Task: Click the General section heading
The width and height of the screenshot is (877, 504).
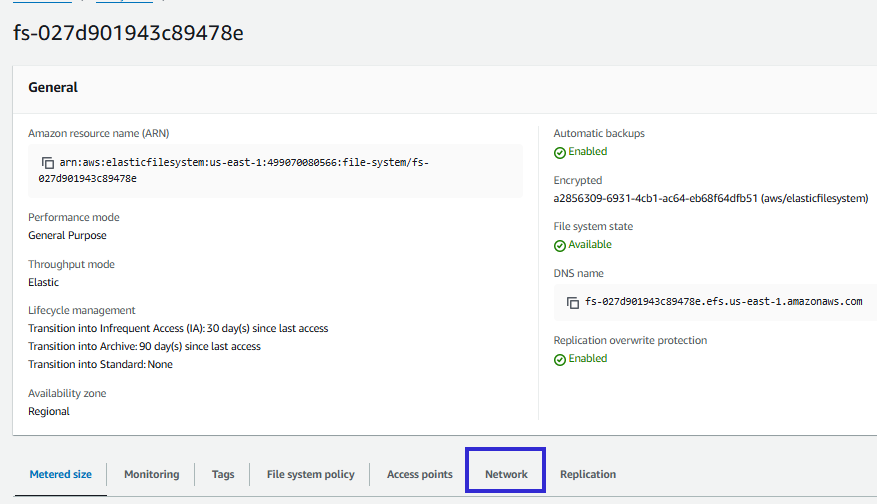Action: point(53,87)
